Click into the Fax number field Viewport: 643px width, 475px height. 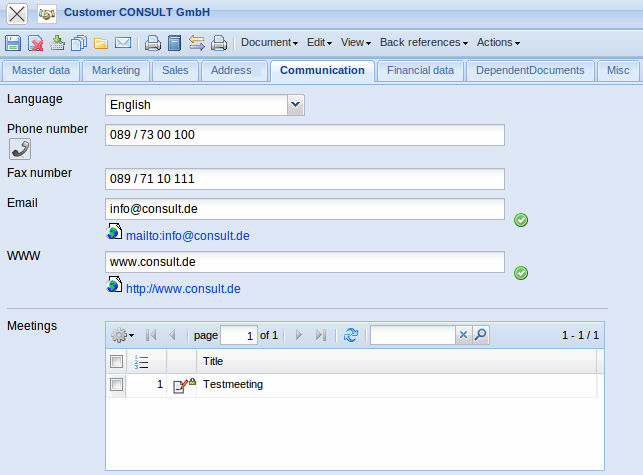pos(304,179)
